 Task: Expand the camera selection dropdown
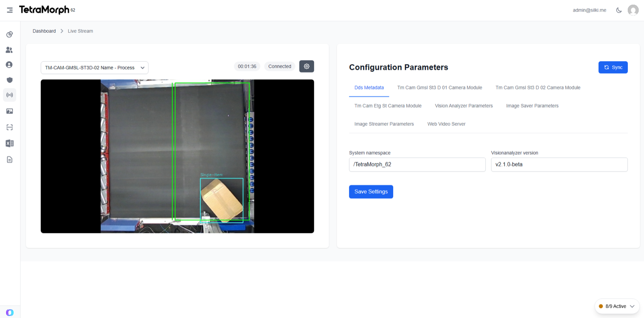95,68
